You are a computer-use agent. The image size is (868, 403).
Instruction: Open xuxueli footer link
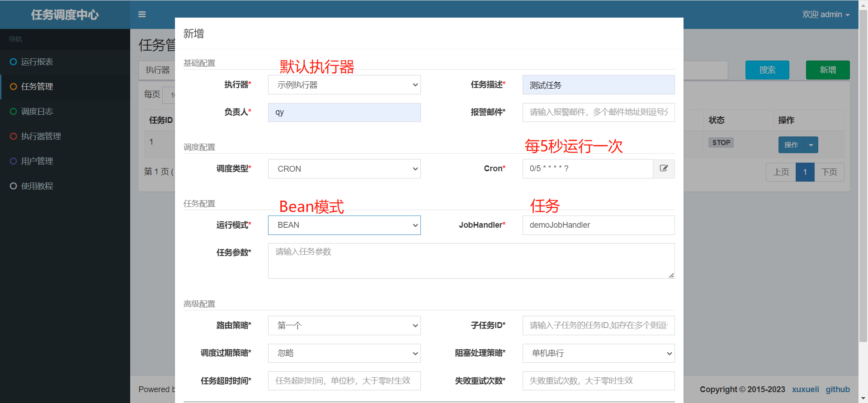point(805,389)
